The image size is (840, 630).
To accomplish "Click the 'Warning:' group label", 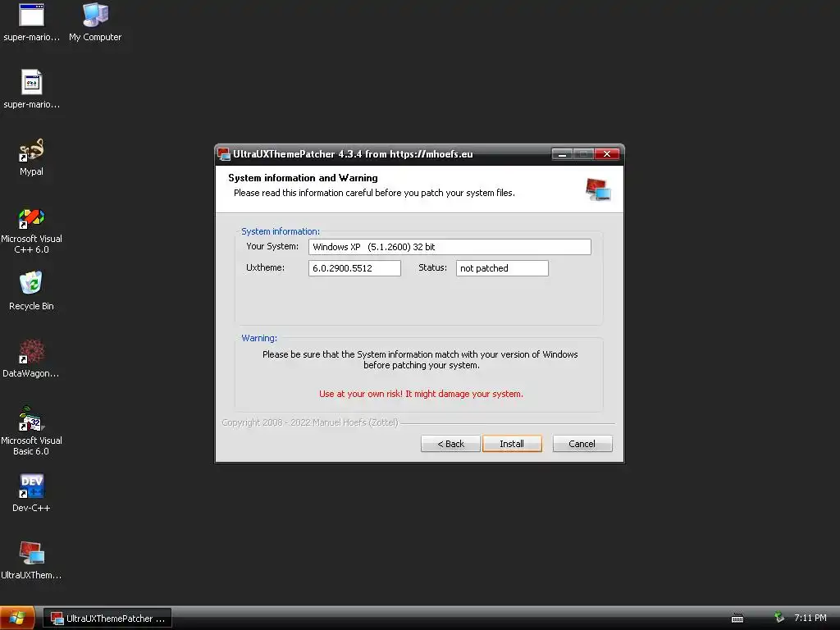I will pos(258,338).
